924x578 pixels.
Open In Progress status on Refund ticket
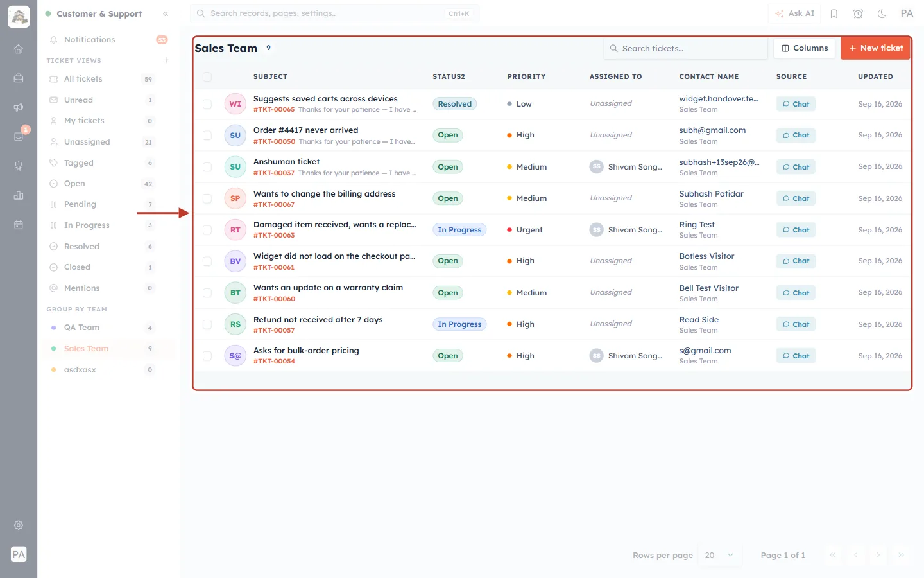[x=459, y=324]
